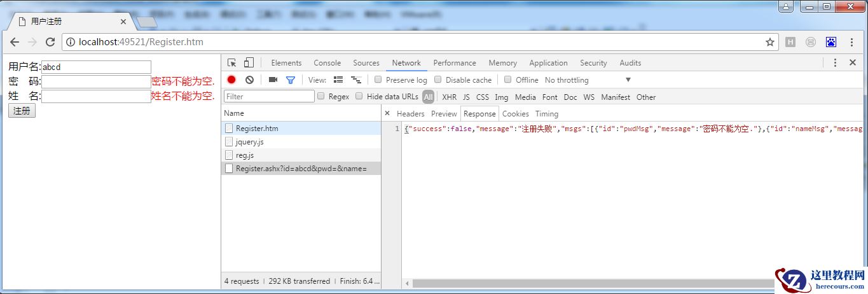Toggle the network filter funnel icon

tap(291, 80)
